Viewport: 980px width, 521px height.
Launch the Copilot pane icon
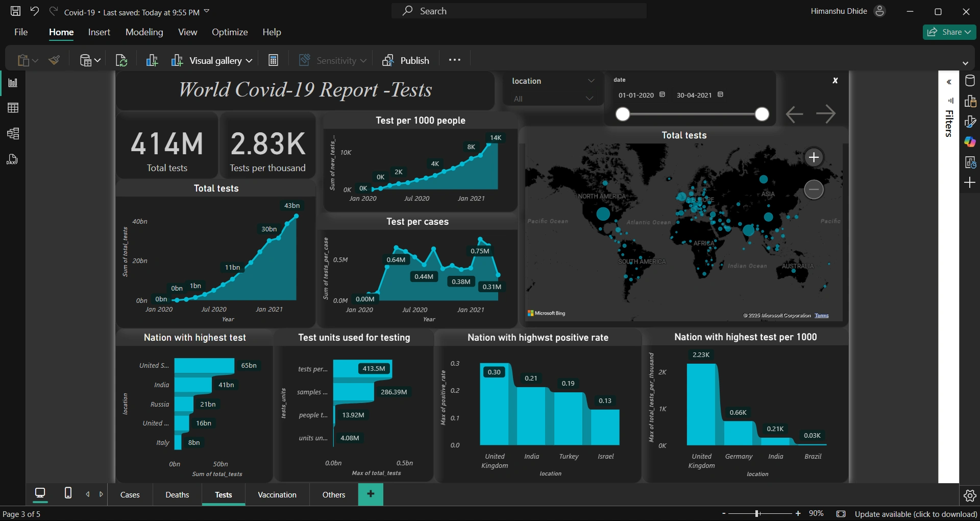click(970, 141)
